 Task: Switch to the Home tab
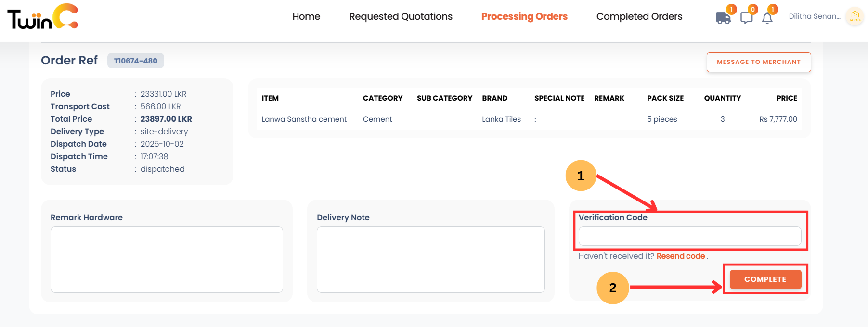coord(306,16)
